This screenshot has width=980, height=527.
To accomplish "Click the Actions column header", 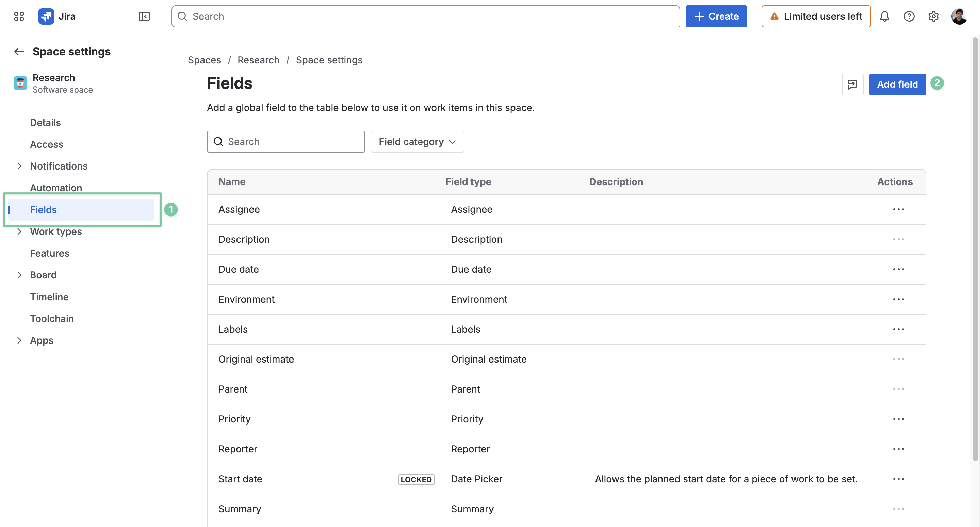I will point(894,182).
